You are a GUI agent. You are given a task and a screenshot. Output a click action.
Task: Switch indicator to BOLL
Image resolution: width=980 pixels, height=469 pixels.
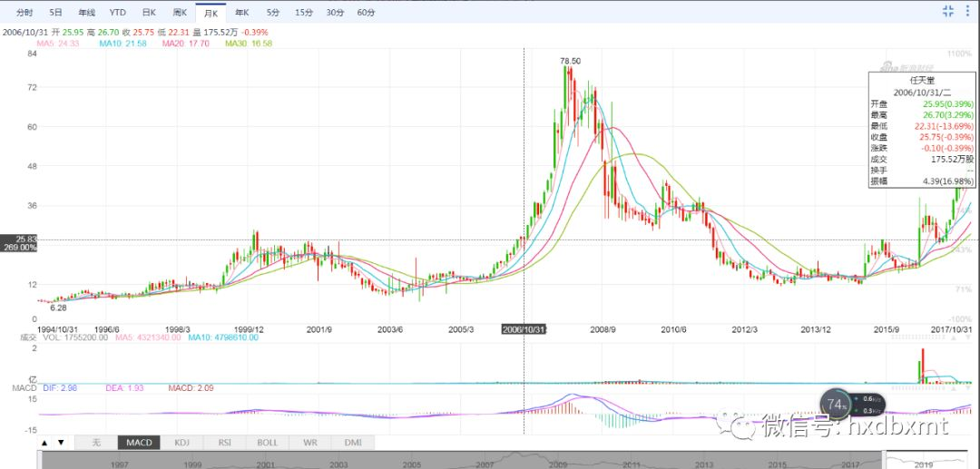[x=268, y=442]
